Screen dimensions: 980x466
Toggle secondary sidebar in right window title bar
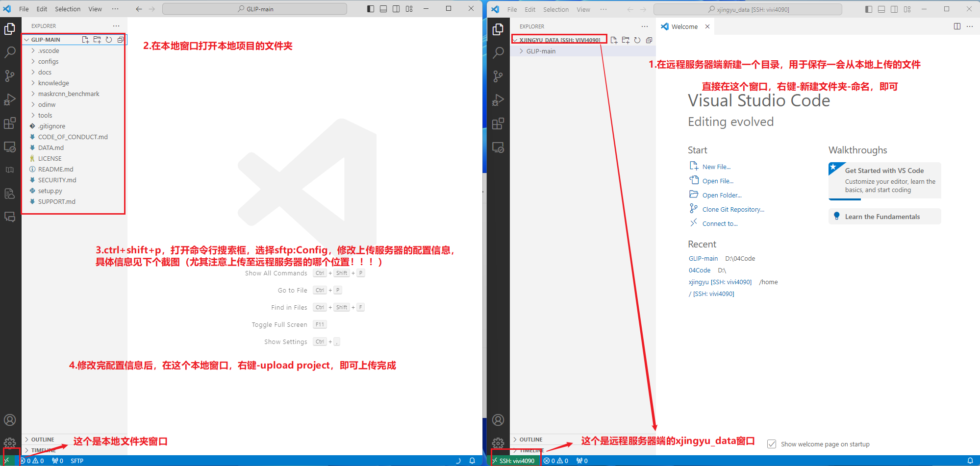pos(894,9)
